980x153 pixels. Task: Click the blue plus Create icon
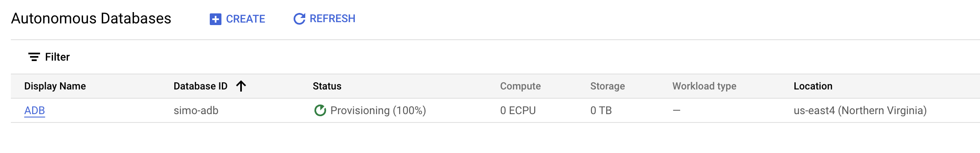click(x=215, y=19)
